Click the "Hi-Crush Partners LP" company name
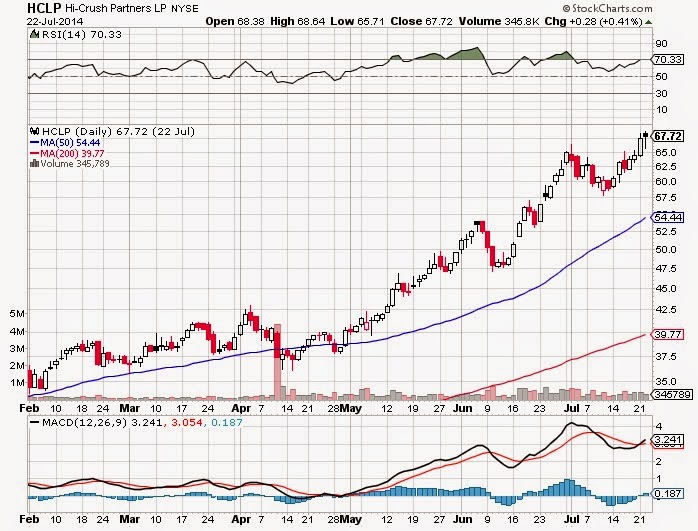The image size is (698, 531). tap(116, 8)
